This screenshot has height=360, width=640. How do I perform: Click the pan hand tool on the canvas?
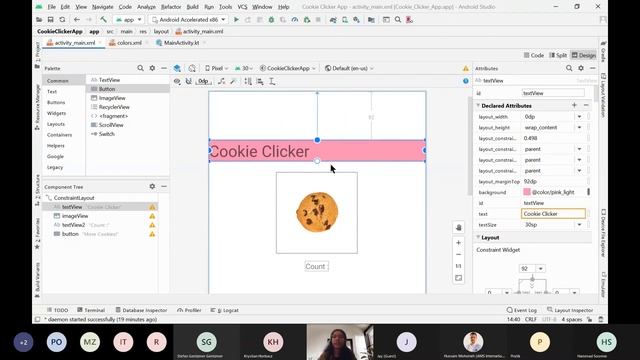458,227
